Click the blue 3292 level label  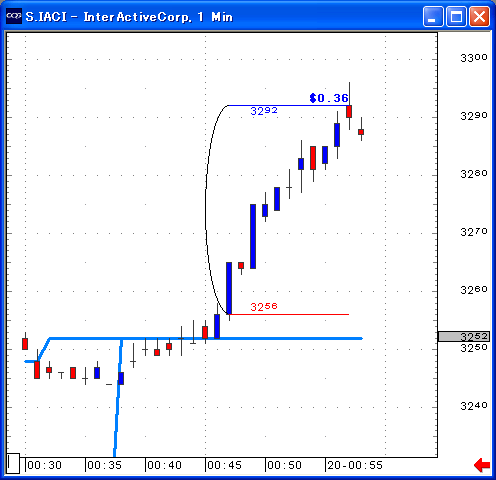tap(264, 111)
